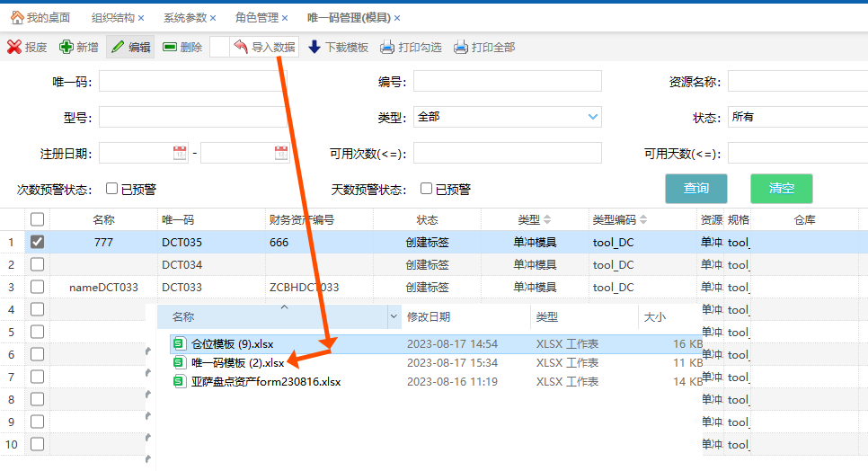Viewport: 868px width, 471px height.
Task: Click the 查询 query button
Action: 696,189
